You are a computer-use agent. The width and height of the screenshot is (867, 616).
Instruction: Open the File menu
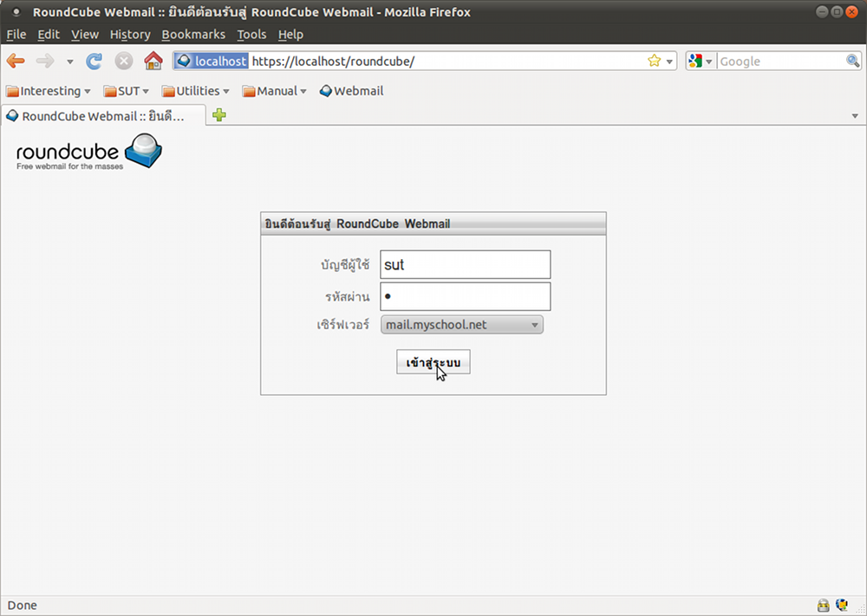click(x=16, y=35)
